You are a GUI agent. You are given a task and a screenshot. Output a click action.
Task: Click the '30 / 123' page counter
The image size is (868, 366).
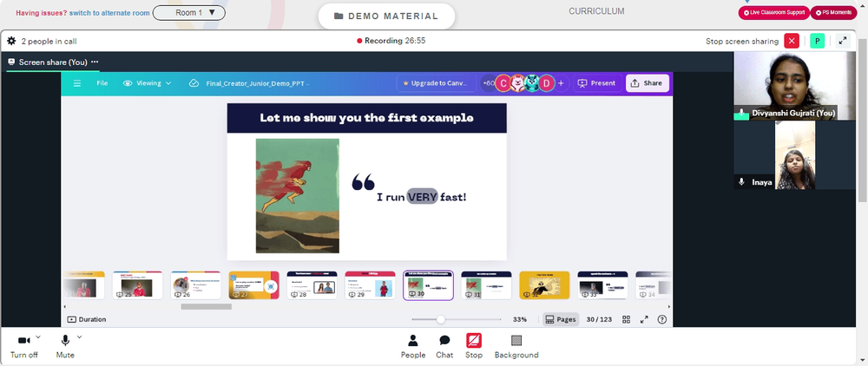(599, 319)
